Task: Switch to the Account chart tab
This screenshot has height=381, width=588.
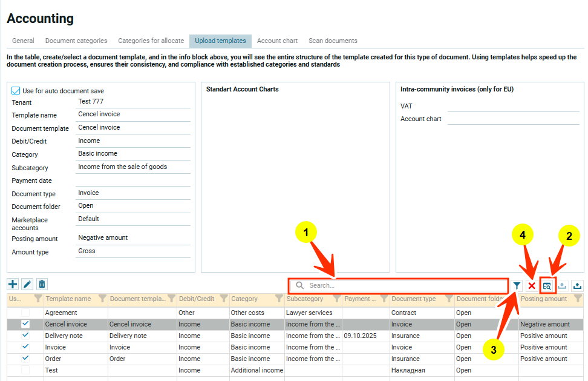Action: tap(277, 41)
